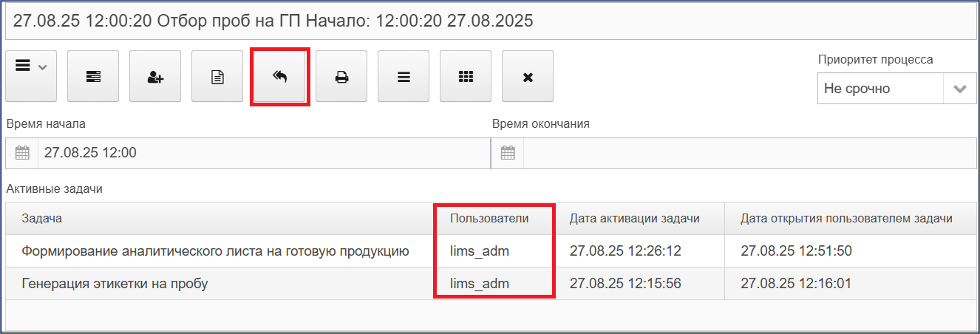980x334 pixels.
Task: Expand the Приоритет процесса dropdown arrow
Action: [960, 89]
